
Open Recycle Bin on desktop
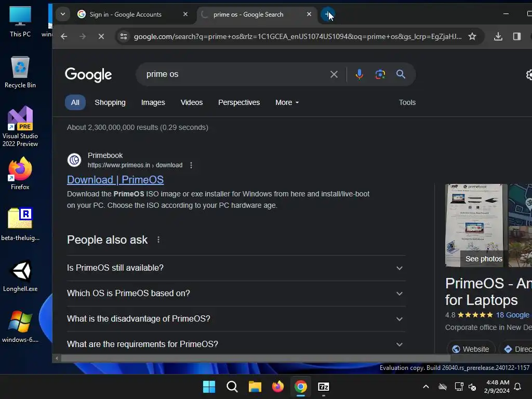click(x=20, y=72)
